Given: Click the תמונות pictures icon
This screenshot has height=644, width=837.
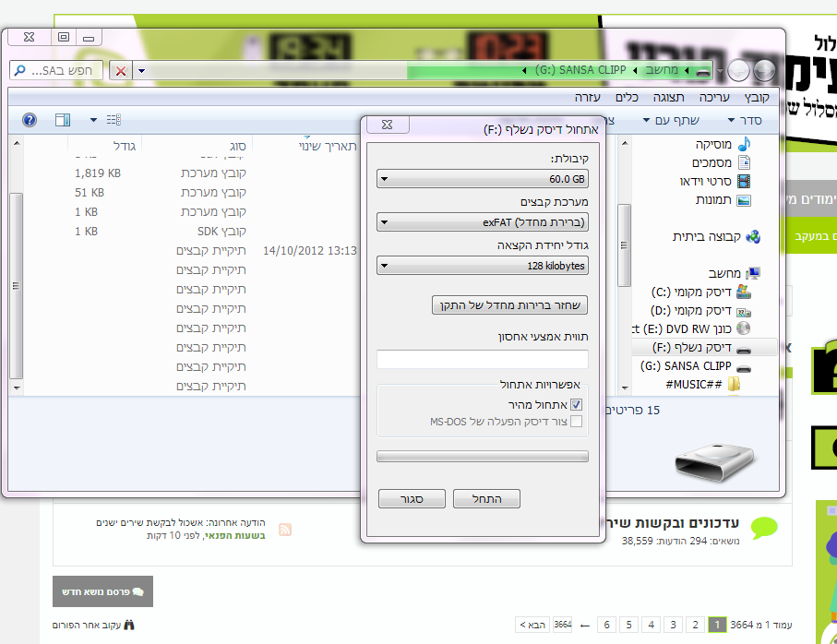Looking at the screenshot, I should point(744,200).
